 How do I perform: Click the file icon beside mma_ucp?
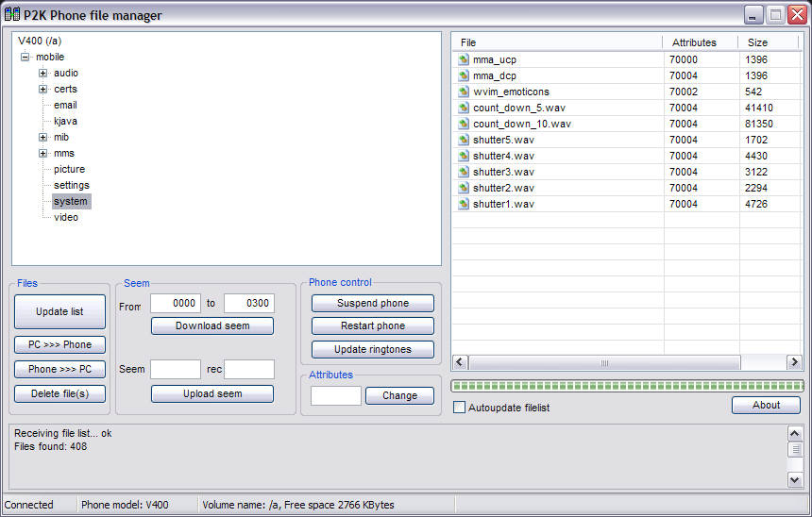coord(464,59)
